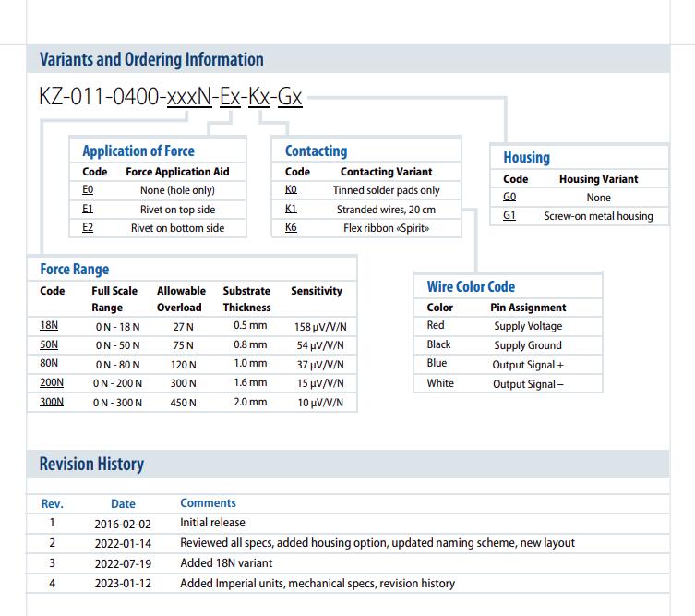The width and height of the screenshot is (695, 616).
Task: Click the 80N force range code
Action: coord(49,364)
